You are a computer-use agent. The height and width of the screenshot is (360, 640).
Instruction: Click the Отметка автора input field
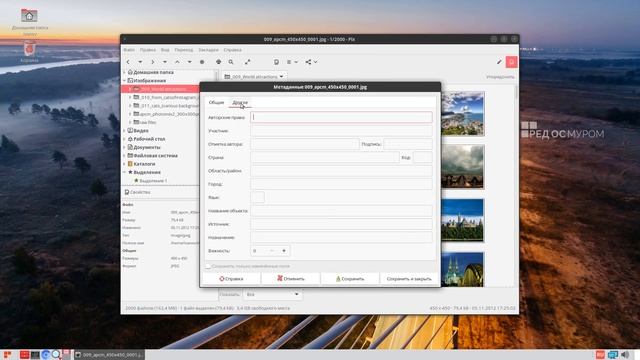pos(304,144)
